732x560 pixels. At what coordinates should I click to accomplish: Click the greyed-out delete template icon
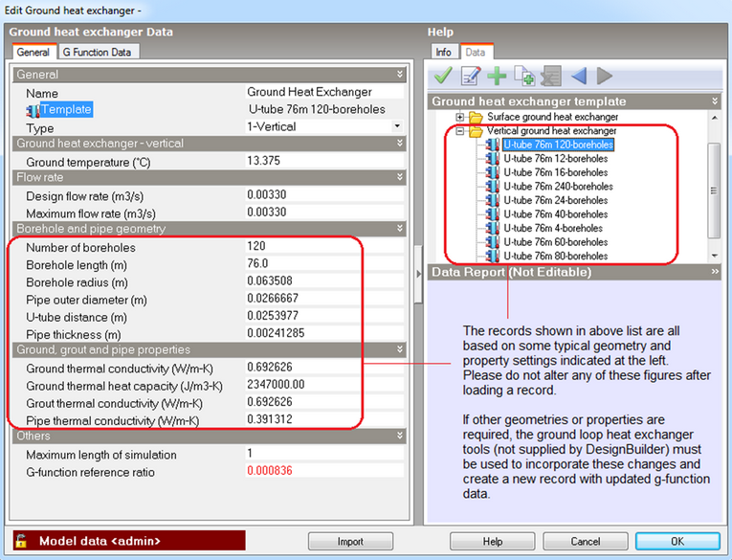(x=550, y=77)
